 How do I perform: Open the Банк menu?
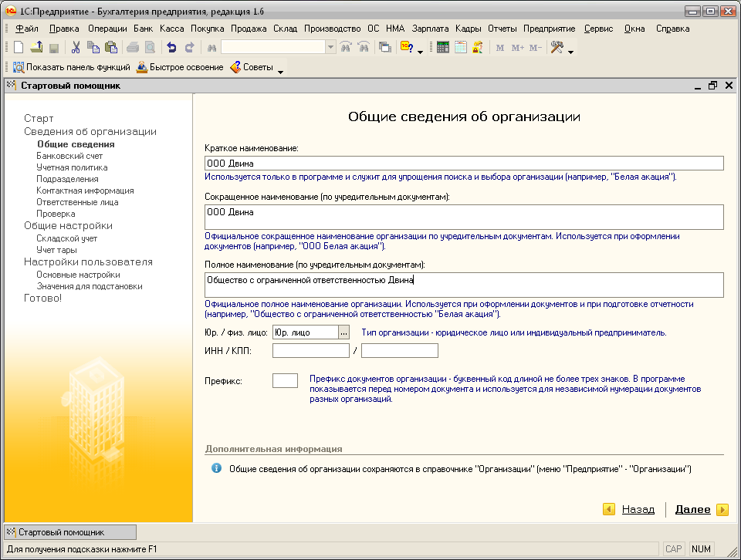pos(143,29)
